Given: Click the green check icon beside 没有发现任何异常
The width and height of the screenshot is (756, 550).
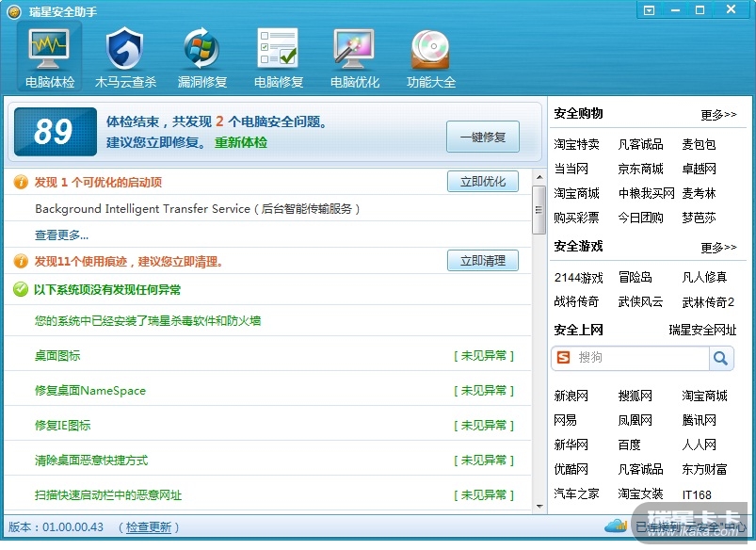Looking at the screenshot, I should tap(21, 289).
